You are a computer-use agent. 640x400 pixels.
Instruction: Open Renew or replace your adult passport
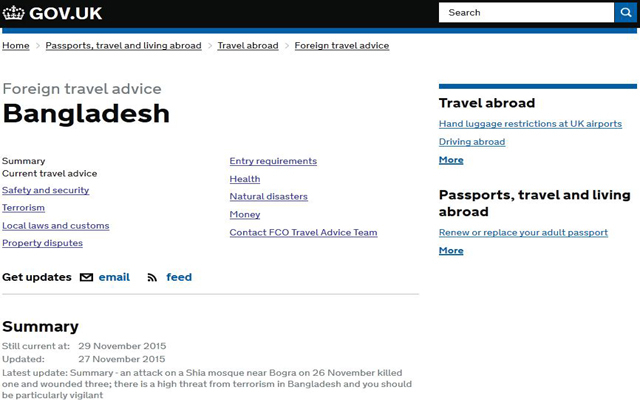click(523, 233)
